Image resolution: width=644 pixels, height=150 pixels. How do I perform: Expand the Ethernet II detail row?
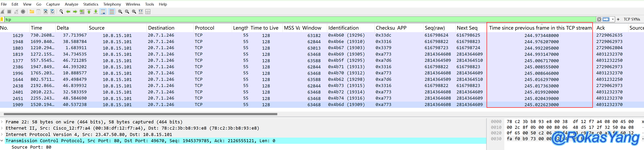click(x=2, y=128)
